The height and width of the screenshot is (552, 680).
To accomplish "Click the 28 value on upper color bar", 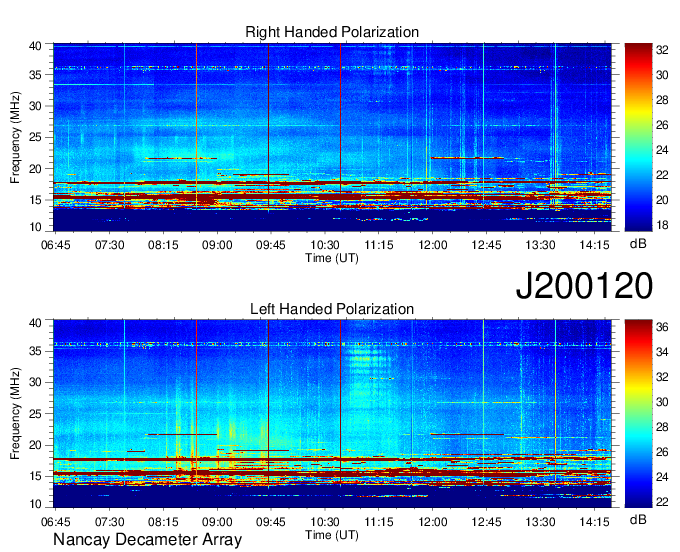I will coord(662,100).
